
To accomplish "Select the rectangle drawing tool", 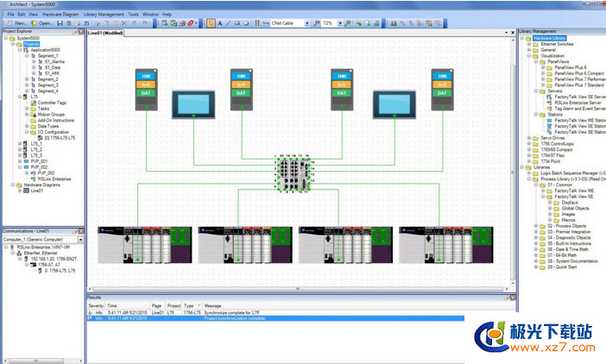I will 237,23.
